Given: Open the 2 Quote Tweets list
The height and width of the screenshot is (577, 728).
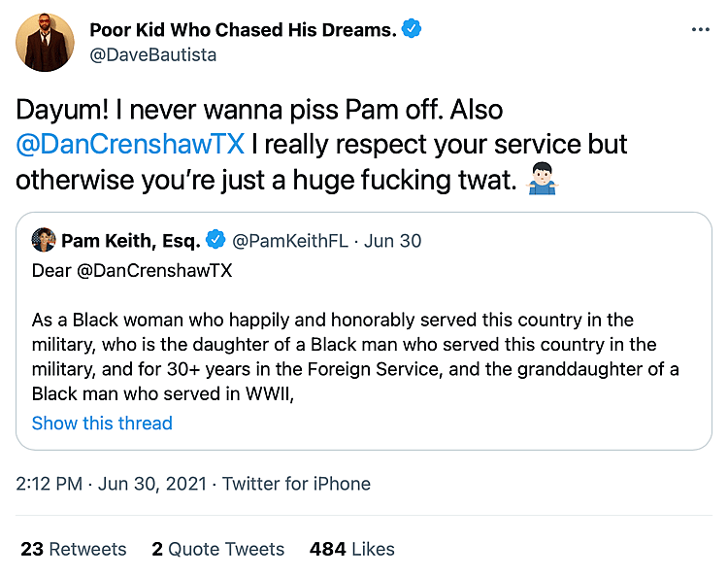Looking at the screenshot, I should (217, 549).
